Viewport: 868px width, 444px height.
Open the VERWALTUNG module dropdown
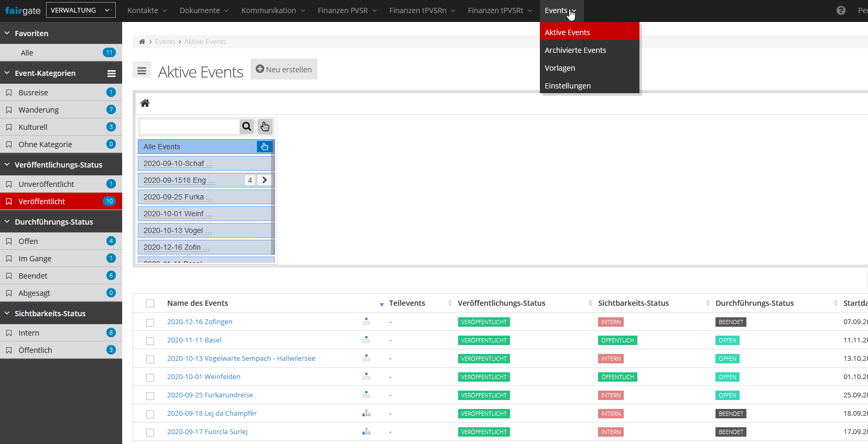[81, 10]
